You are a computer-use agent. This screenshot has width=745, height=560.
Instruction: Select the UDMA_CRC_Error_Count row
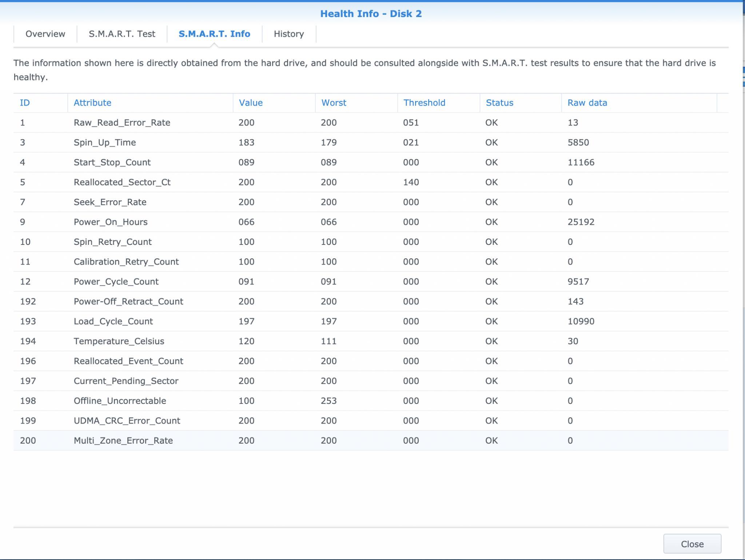click(x=371, y=421)
